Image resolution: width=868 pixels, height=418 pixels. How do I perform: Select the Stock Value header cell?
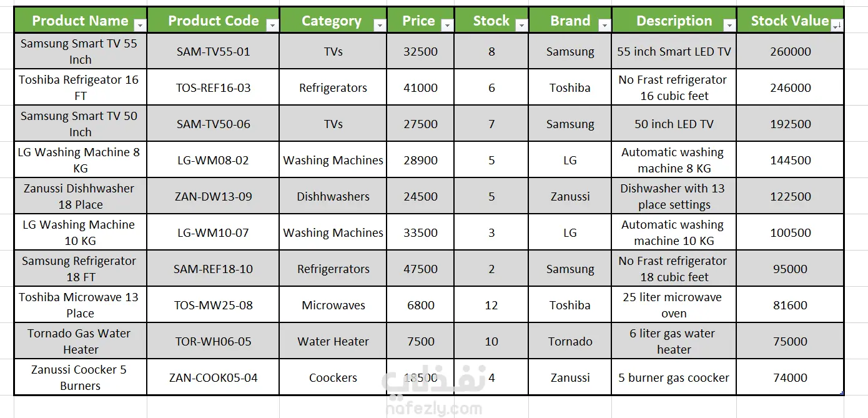coord(791,21)
